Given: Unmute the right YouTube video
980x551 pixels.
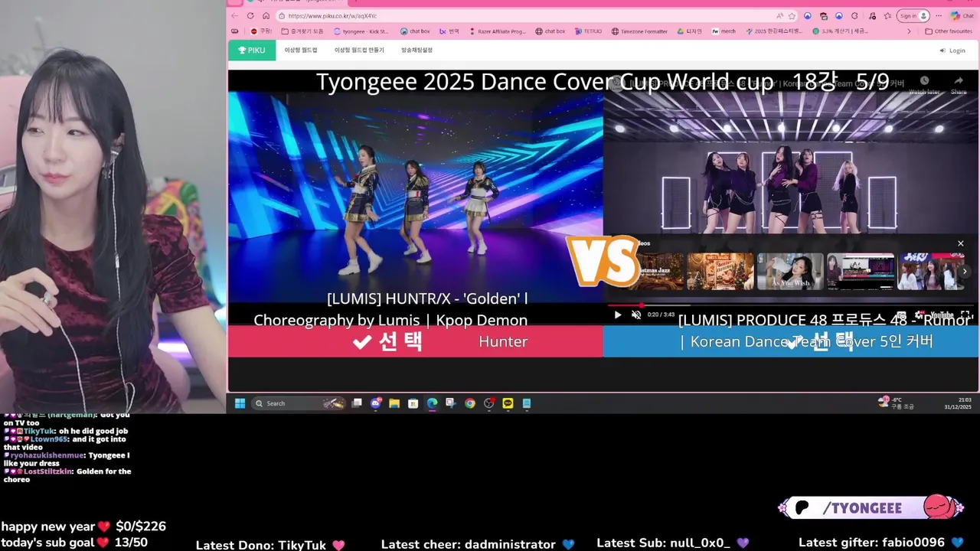Looking at the screenshot, I should (636, 315).
